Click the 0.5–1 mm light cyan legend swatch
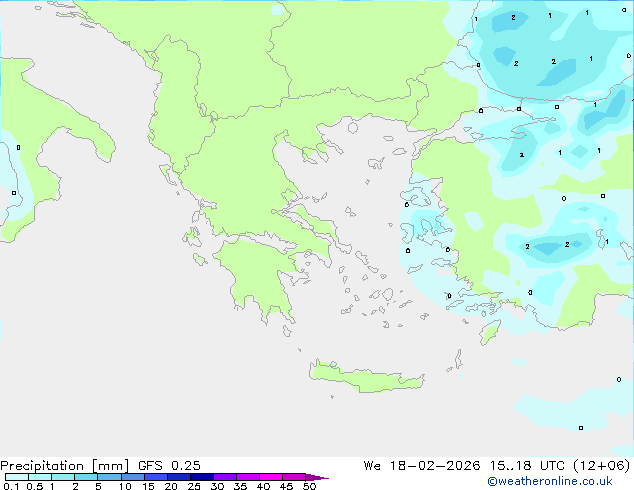The height and width of the screenshot is (490, 634). coord(40,477)
